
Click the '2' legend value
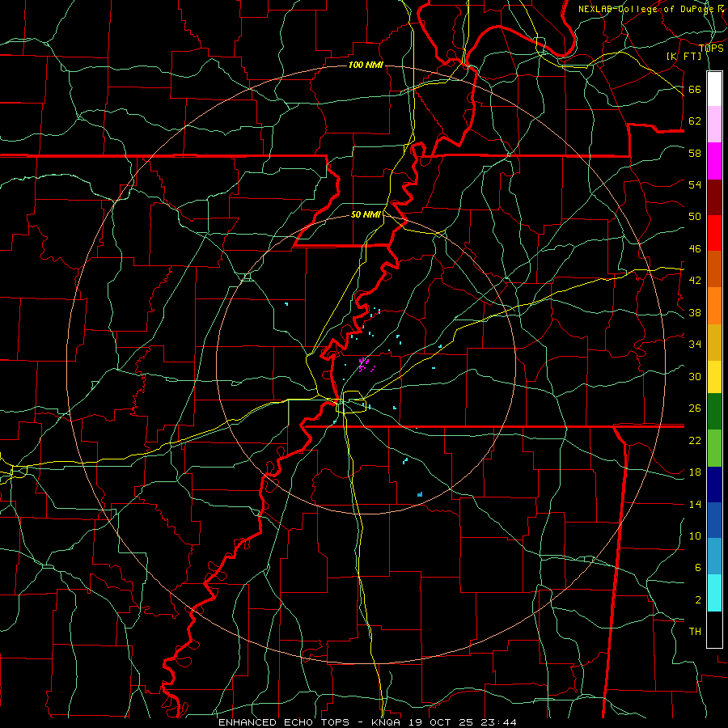pos(698,599)
